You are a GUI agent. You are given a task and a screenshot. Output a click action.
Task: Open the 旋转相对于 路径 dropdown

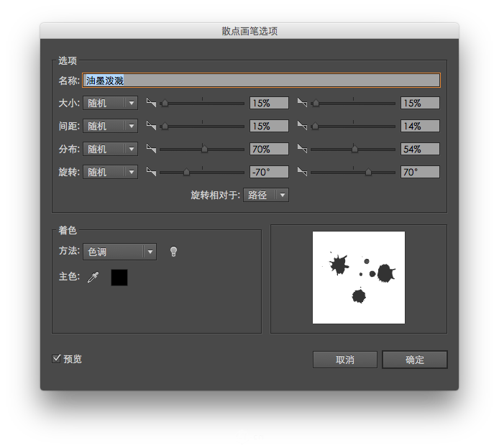pos(266,195)
